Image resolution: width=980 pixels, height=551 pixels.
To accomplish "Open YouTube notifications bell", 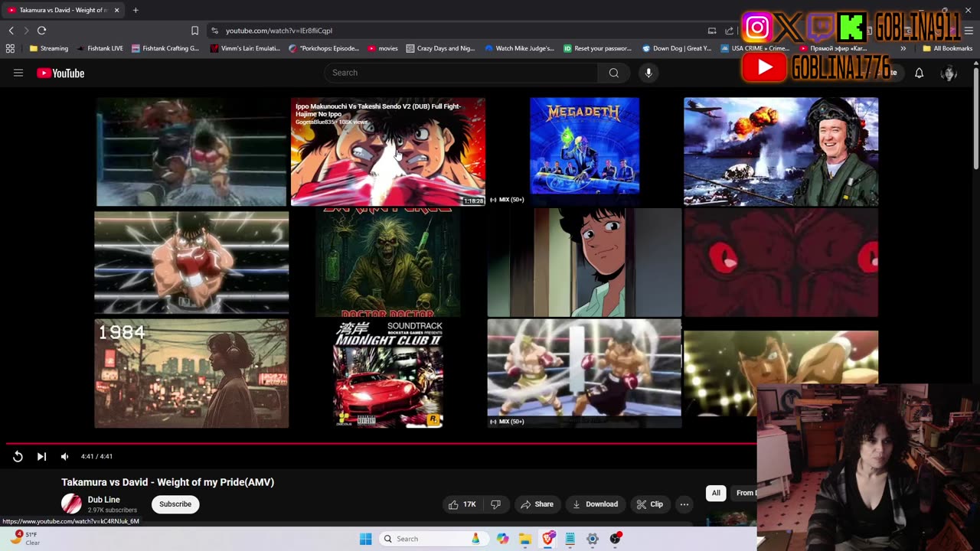I will (x=920, y=73).
